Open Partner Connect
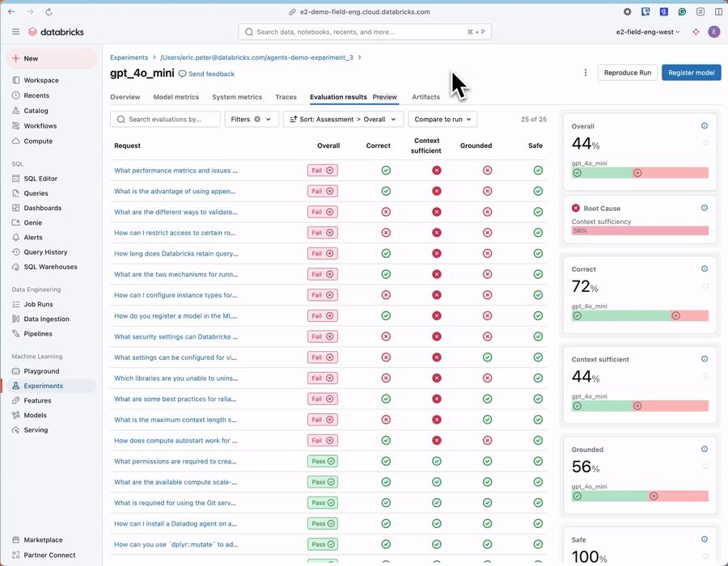The image size is (728, 566). pos(49,555)
